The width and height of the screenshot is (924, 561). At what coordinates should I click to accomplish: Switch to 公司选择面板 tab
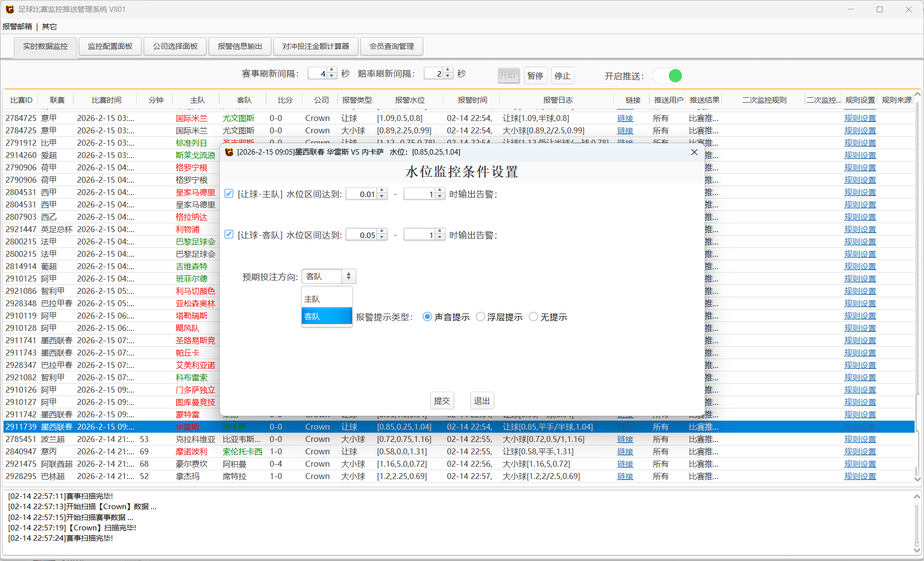175,46
